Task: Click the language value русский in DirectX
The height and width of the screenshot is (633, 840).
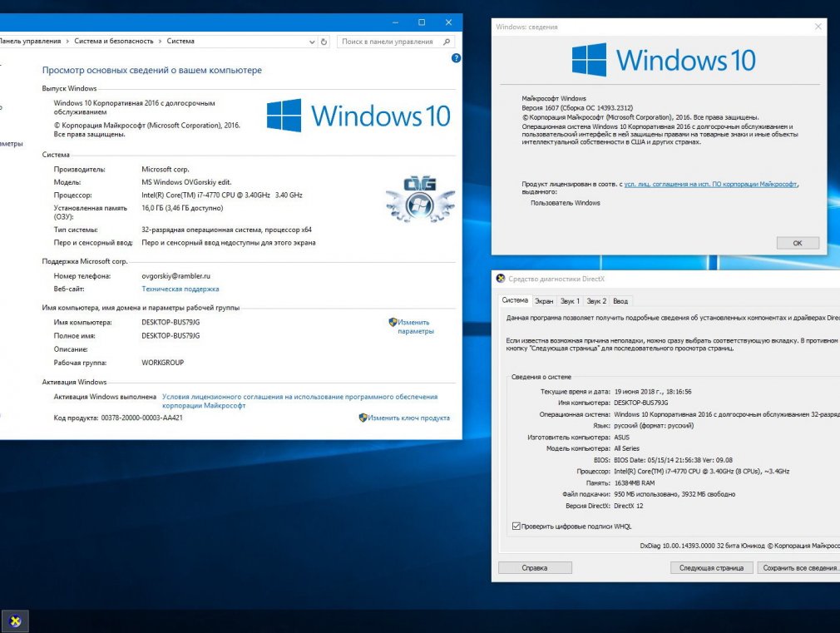Action: coord(654,426)
